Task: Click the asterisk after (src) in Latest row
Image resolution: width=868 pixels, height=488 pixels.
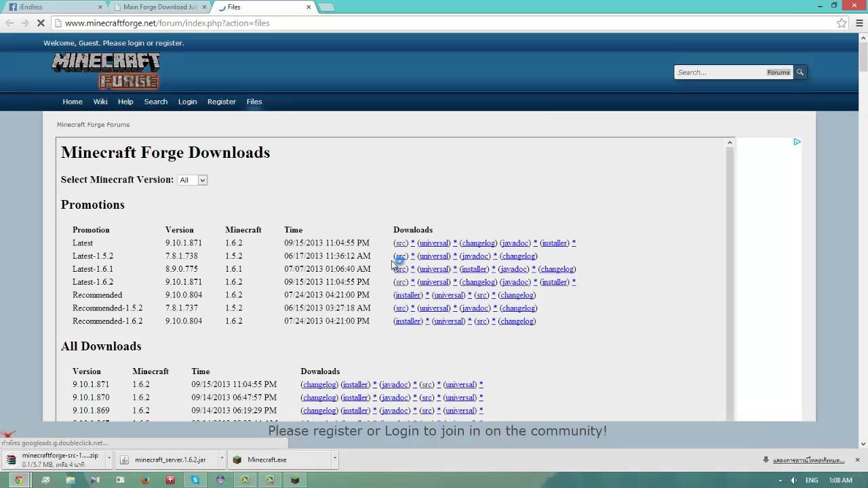Action: [x=412, y=243]
